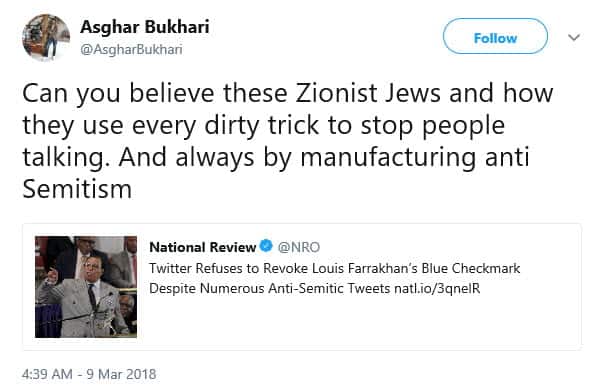Open the National Review account name
Screen dimensions: 602x391
coord(202,247)
